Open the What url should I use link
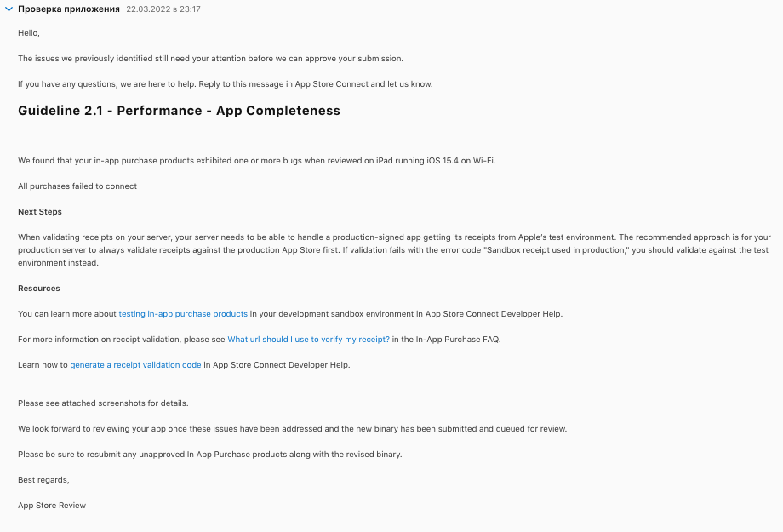The height and width of the screenshot is (532, 783). pyautogui.click(x=308, y=340)
